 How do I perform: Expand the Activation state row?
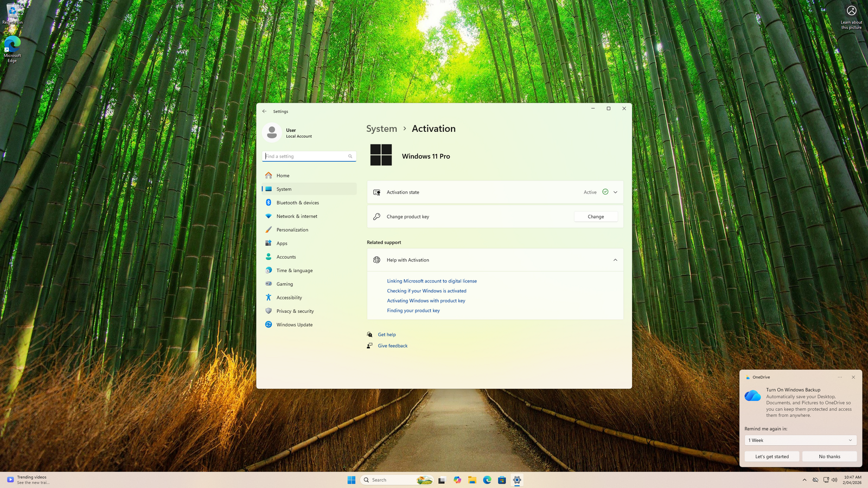(x=615, y=192)
